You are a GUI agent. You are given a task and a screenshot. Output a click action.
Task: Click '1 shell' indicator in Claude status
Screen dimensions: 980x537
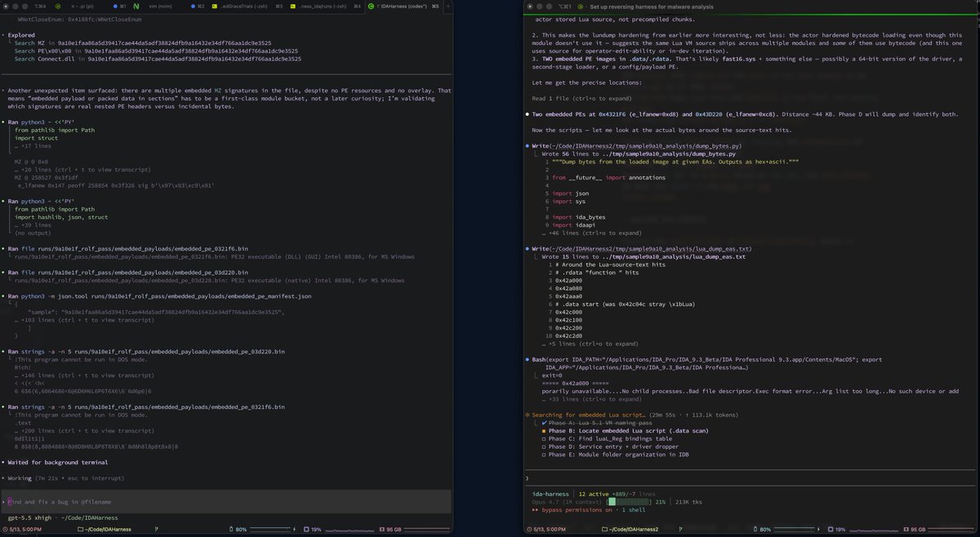click(634, 509)
